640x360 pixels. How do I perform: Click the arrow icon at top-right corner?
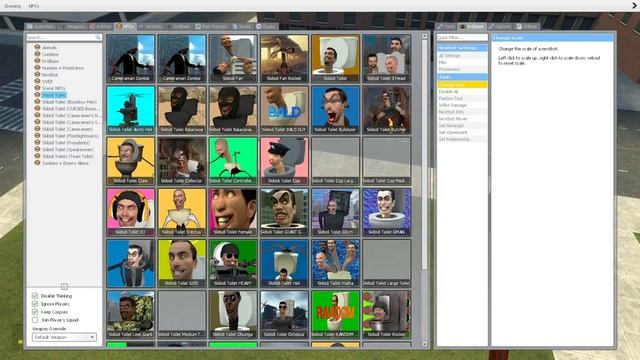(x=635, y=6)
